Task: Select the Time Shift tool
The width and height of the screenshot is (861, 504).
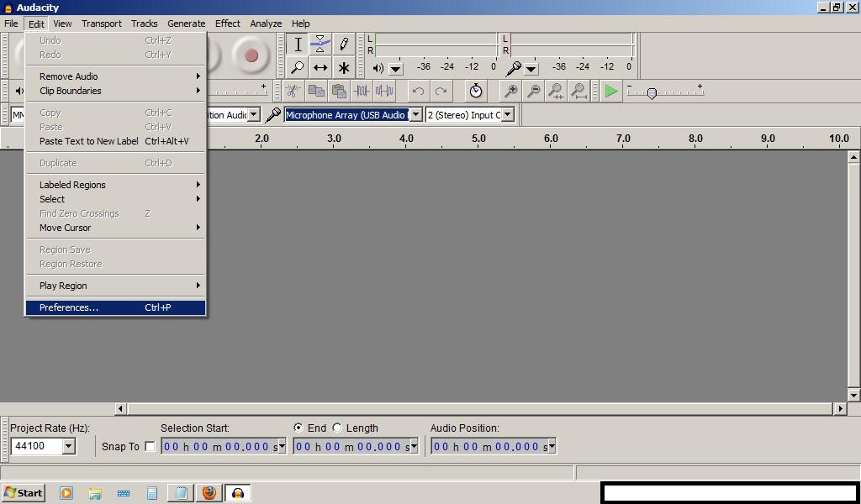Action: [x=320, y=68]
